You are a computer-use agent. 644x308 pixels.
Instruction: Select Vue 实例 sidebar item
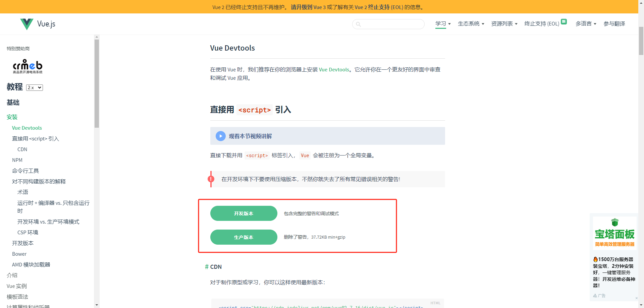[x=17, y=286]
